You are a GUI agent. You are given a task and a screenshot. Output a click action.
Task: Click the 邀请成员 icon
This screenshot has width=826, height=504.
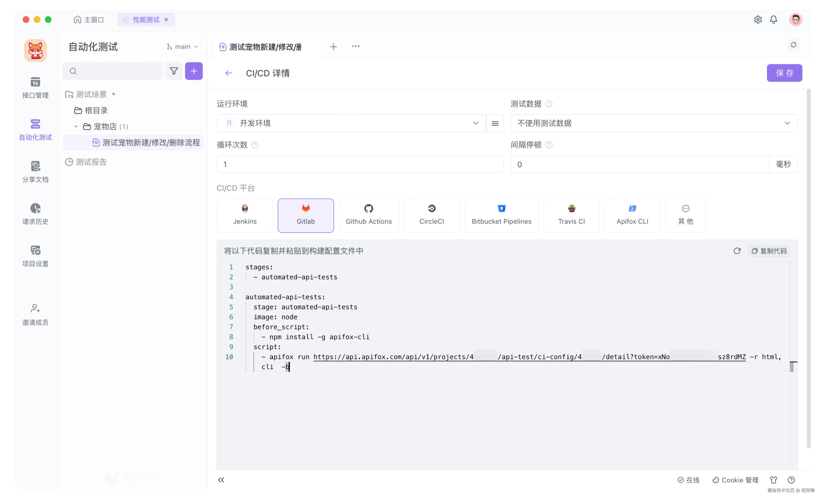coord(35,308)
